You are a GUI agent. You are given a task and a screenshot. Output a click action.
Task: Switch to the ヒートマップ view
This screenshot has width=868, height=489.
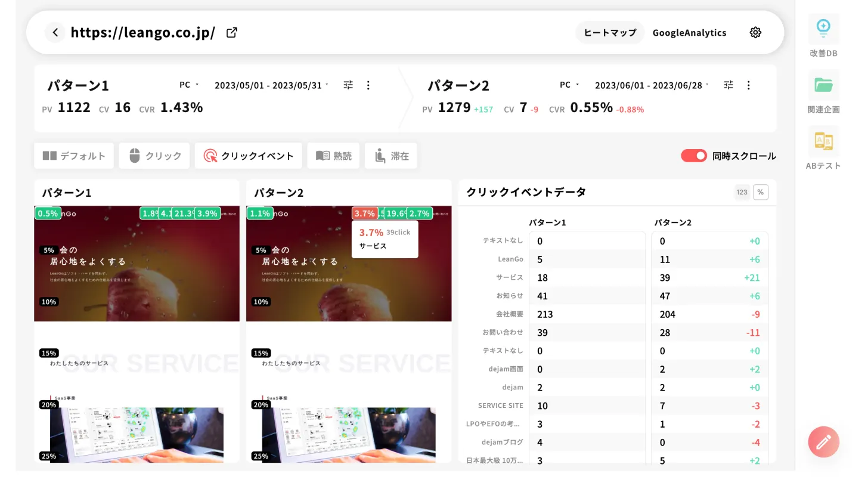tap(609, 32)
